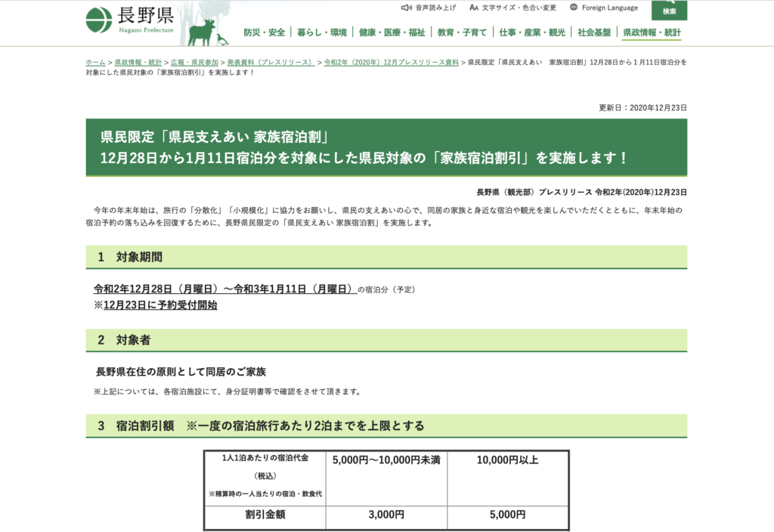Click the 長野県在住の原則として同居のご家族 text
774x532 pixels.
pyautogui.click(x=181, y=372)
